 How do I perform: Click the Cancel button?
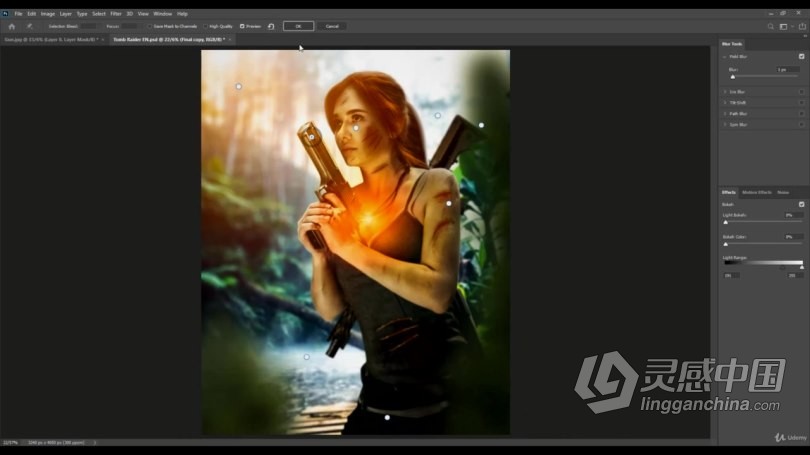pos(332,26)
